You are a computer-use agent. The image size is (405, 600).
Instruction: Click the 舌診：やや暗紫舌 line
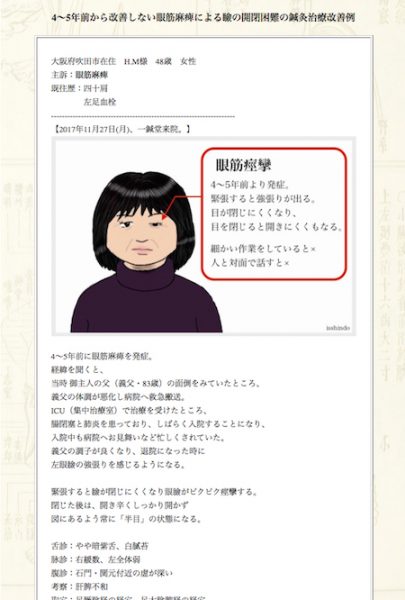click(100, 546)
